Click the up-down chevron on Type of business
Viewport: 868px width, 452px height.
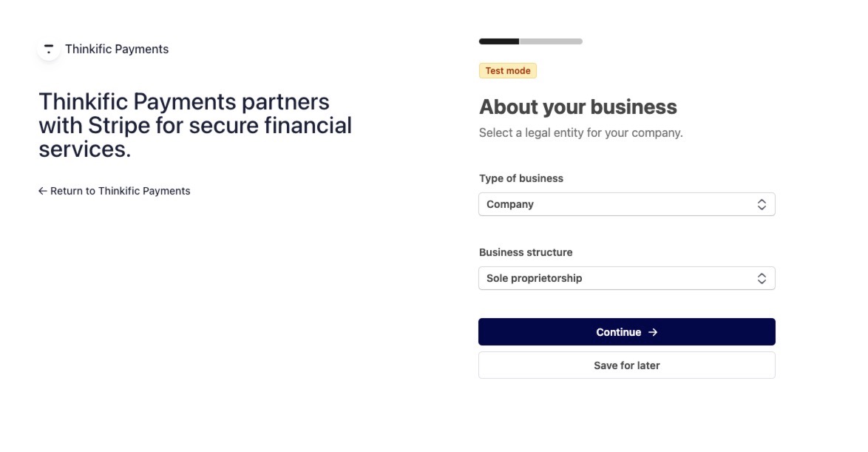pos(762,204)
